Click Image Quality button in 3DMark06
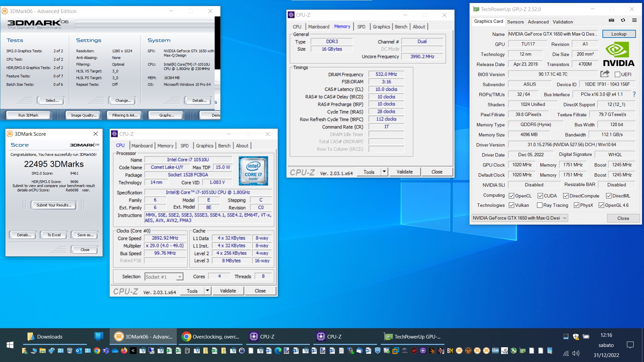The height and width of the screenshot is (362, 644). [84, 115]
